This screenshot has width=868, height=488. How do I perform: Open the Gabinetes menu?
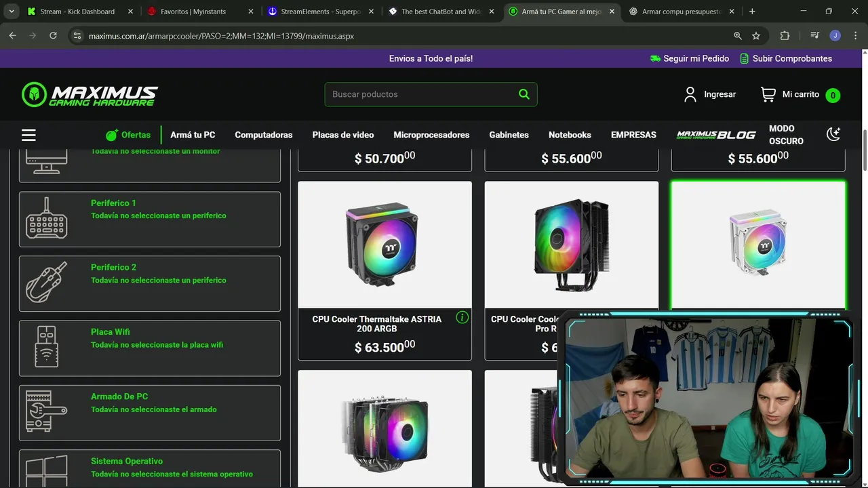[x=509, y=135]
